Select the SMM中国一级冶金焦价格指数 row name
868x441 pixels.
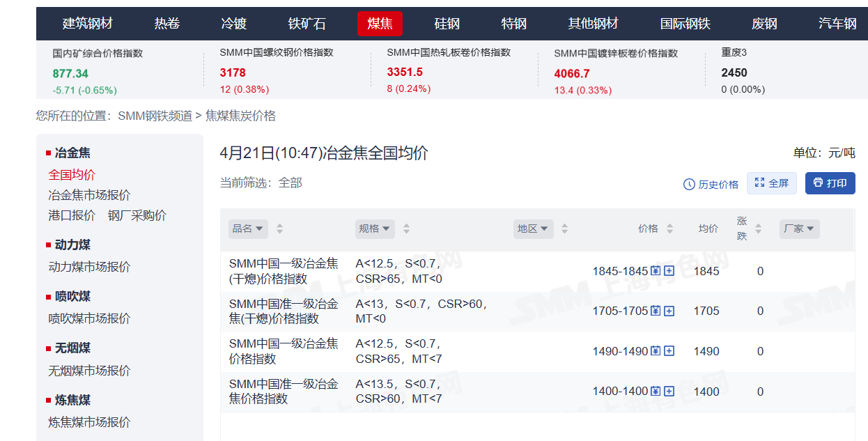coord(284,351)
